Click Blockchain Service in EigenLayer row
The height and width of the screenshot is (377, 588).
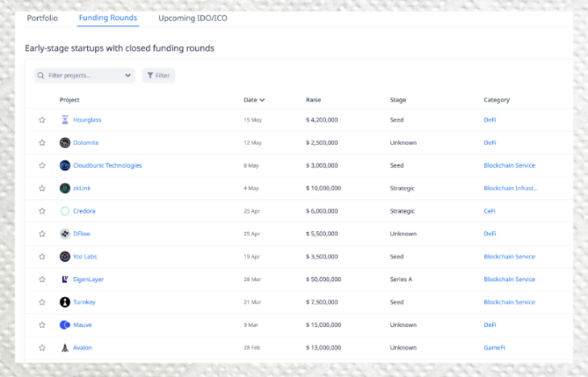pos(509,280)
